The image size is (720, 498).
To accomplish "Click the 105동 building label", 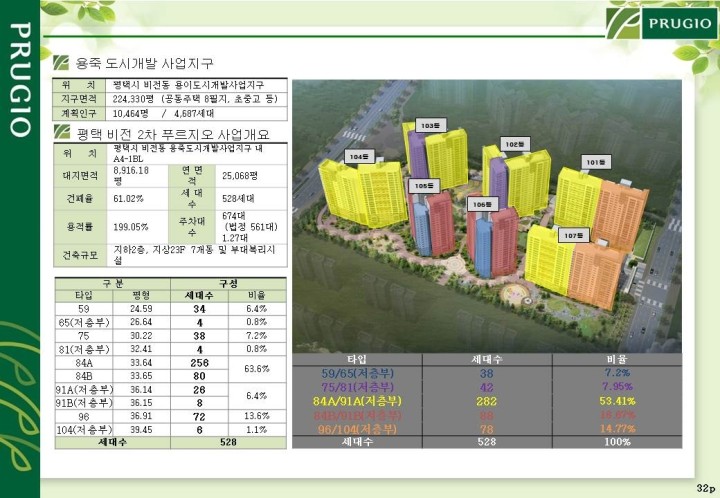I will pyautogui.click(x=424, y=186).
